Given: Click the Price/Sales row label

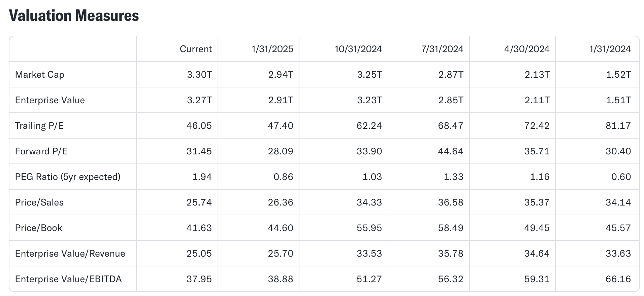Looking at the screenshot, I should pos(39,202).
